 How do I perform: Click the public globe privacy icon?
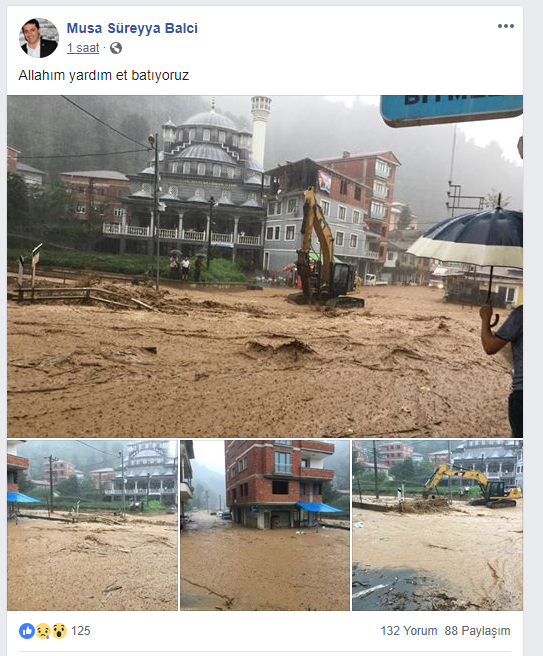tap(116, 48)
